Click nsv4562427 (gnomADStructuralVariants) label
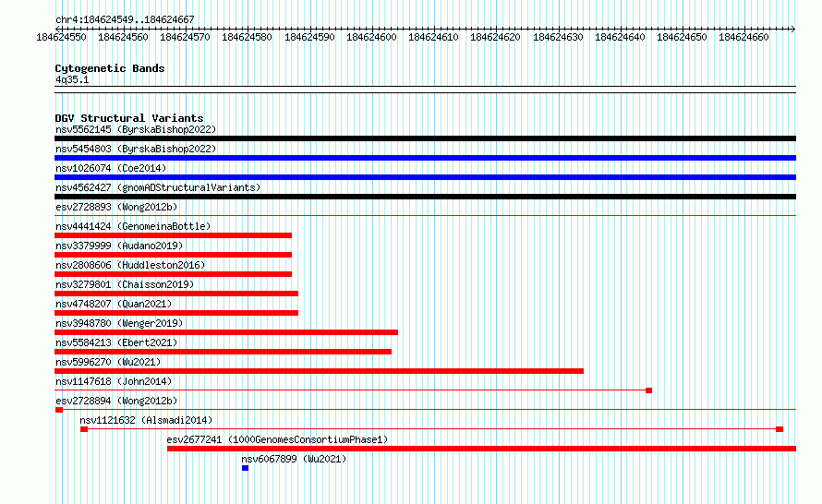This screenshot has width=822, height=504. click(x=158, y=187)
